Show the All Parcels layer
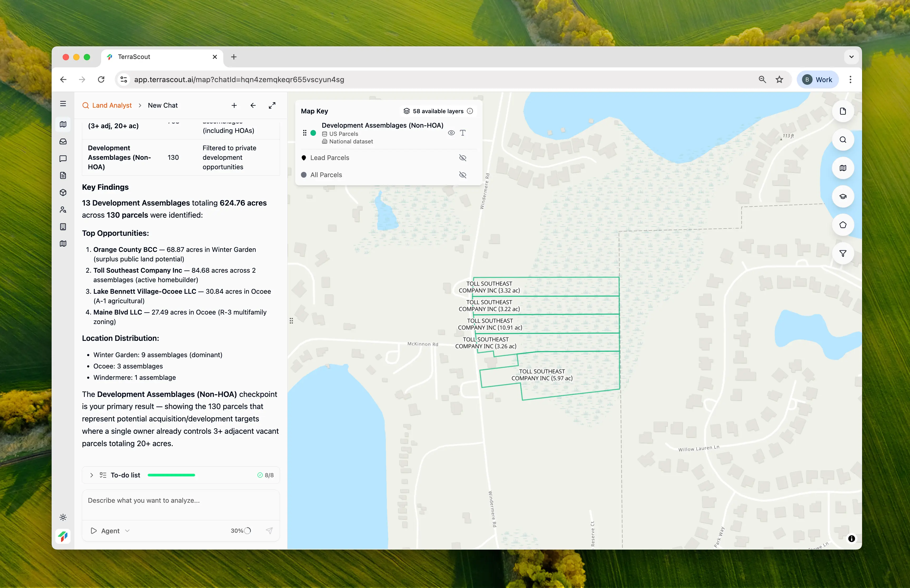The width and height of the screenshot is (910, 588). [462, 175]
